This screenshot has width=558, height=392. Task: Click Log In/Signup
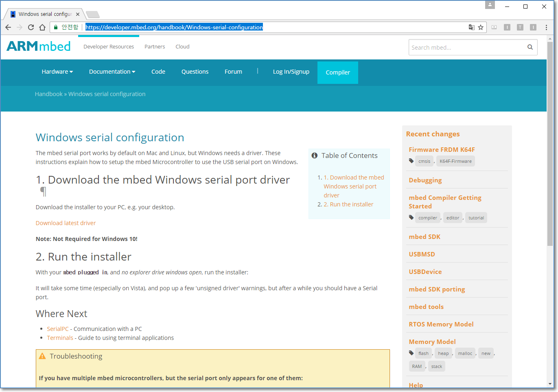291,72
